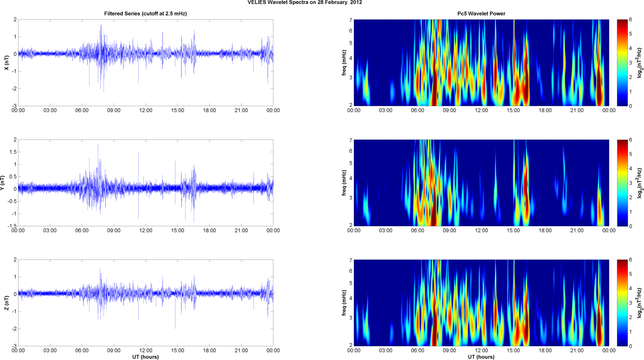The height and width of the screenshot is (360, 644).
Task: Select the log2(nT²/Hz) label of top colorbar
Action: pyautogui.click(x=640, y=63)
